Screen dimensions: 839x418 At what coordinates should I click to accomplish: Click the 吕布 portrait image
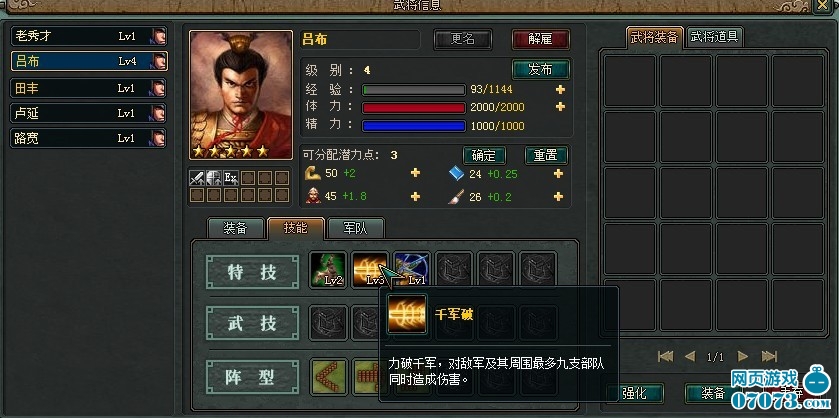[241, 95]
